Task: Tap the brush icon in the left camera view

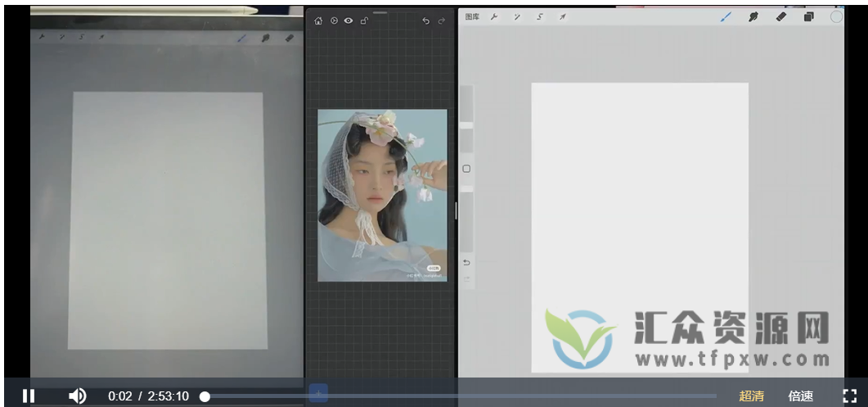Action: [242, 38]
